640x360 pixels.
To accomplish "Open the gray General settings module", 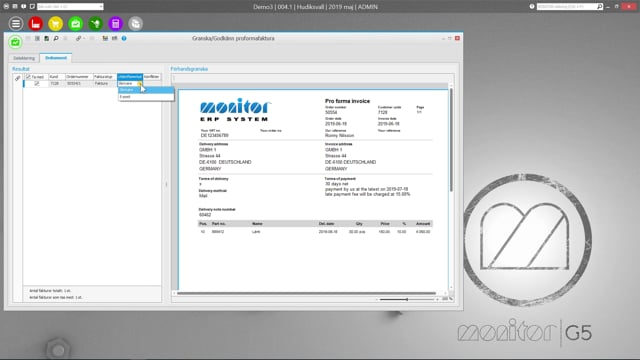I will [136, 24].
